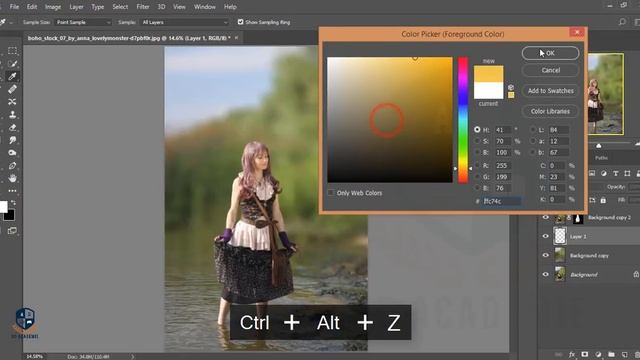Viewport: 640px width, 360px height.
Task: Open the Edit Toolbar three-dots menu
Action: (12, 191)
